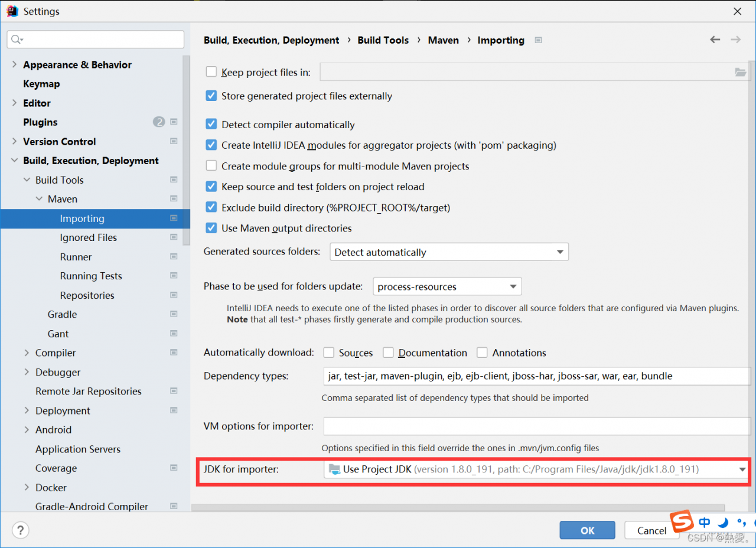
Task: Expand the Editor section
Action: point(14,103)
